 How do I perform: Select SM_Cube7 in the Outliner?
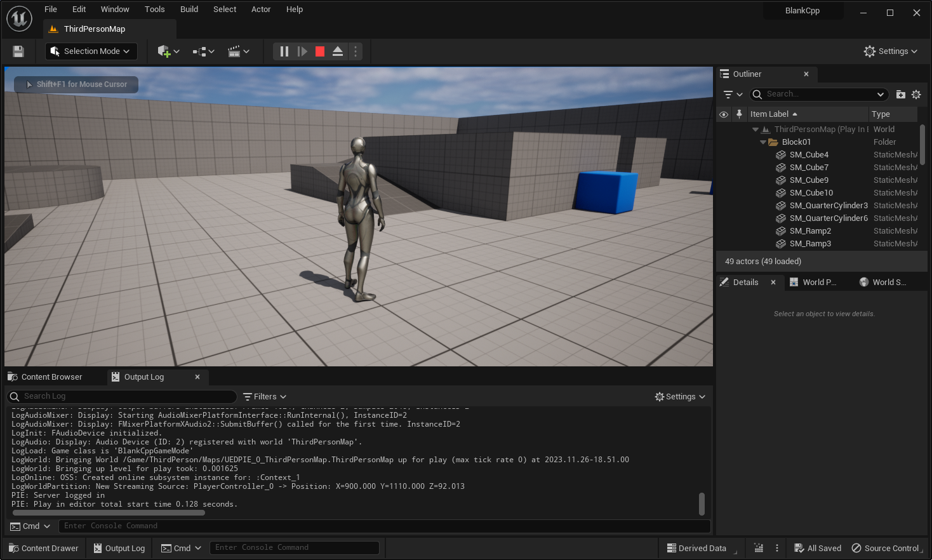[x=818, y=168]
